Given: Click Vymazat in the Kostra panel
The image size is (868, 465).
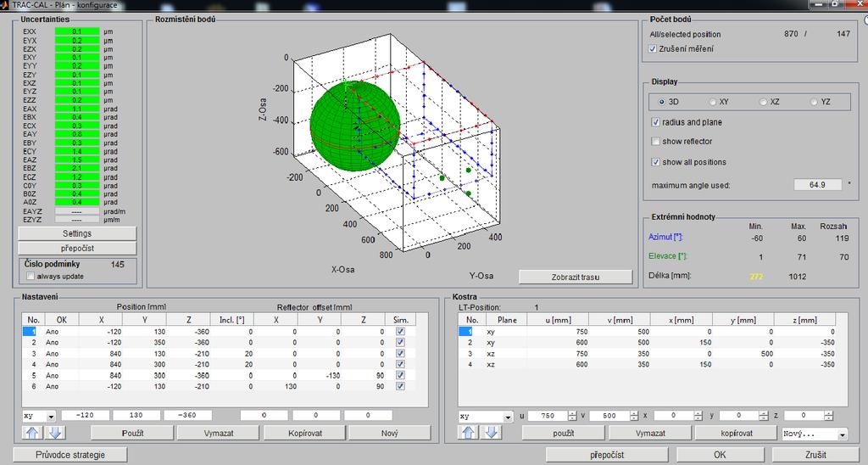Looking at the screenshot, I should tap(650, 433).
